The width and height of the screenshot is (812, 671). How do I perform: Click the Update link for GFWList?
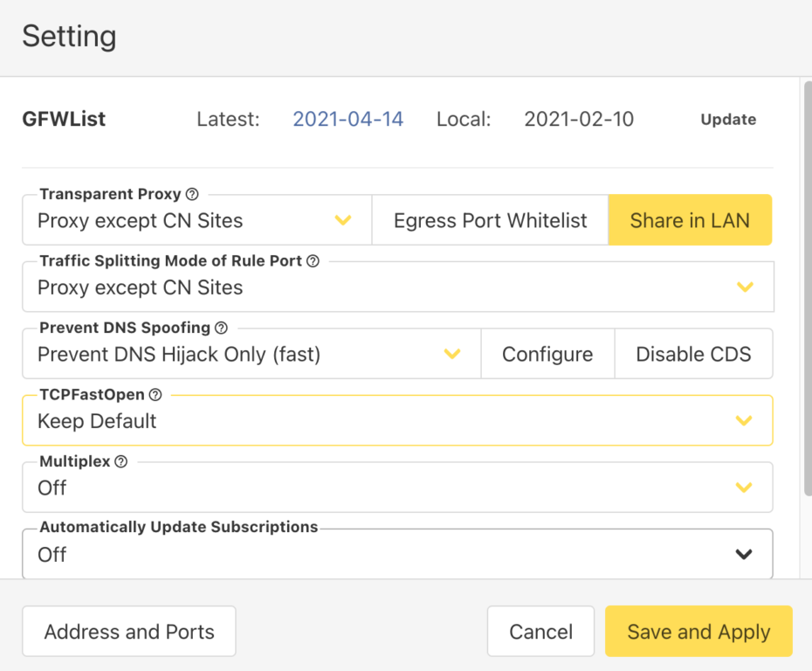coord(728,120)
